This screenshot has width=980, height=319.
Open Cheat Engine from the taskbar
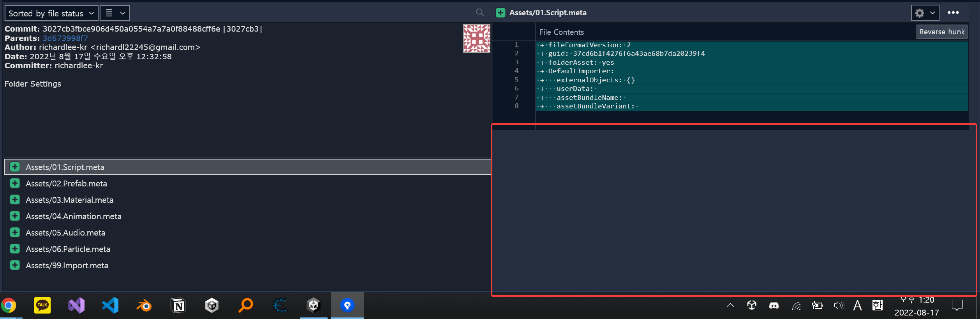(x=280, y=305)
